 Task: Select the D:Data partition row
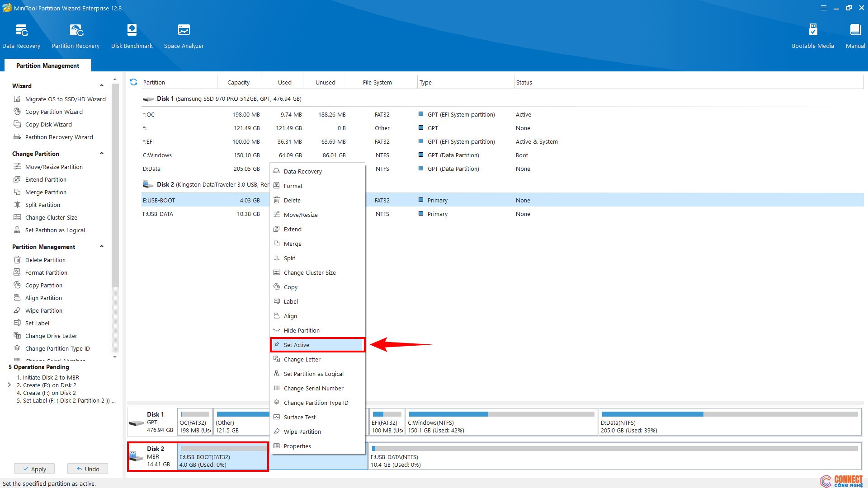[x=502, y=169]
